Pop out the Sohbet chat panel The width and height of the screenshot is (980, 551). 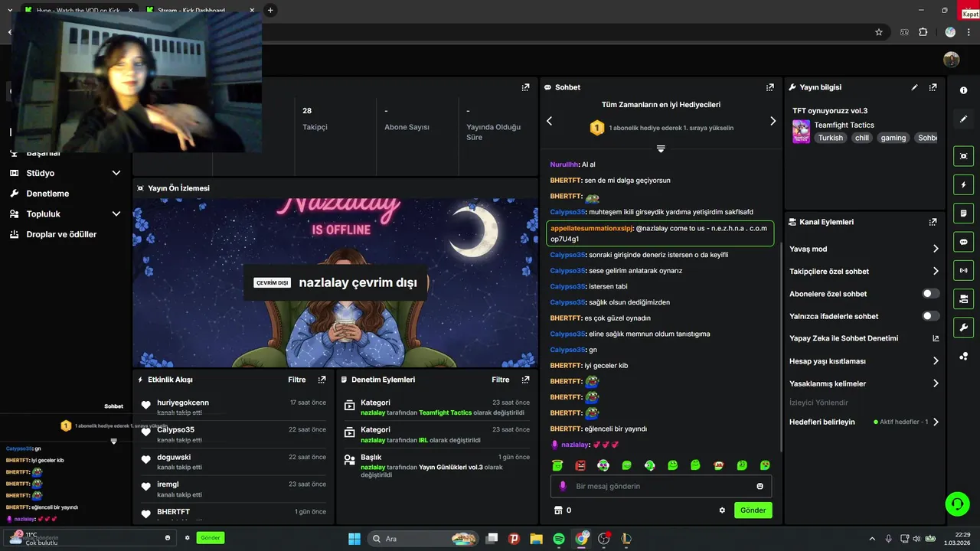pos(769,87)
